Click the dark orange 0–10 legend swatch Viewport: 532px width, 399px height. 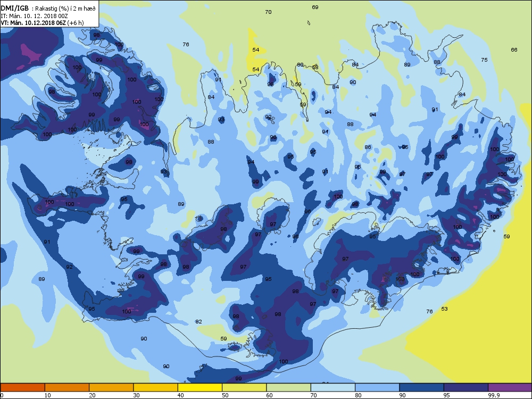click(x=22, y=387)
